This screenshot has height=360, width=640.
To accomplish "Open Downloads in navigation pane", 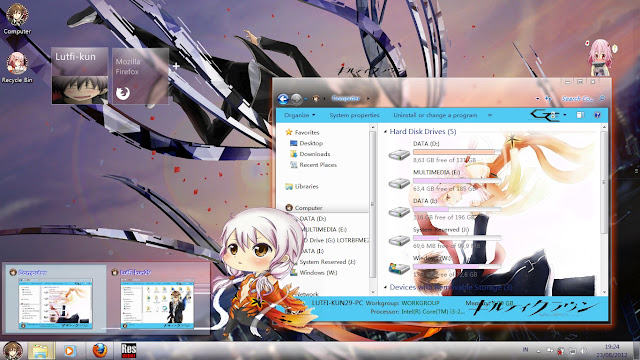I will [x=310, y=154].
